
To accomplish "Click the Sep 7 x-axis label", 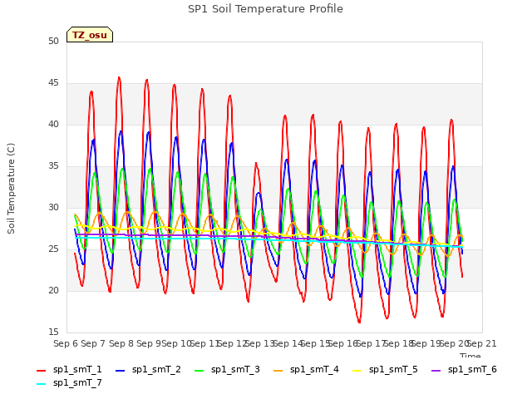I will point(93,343).
